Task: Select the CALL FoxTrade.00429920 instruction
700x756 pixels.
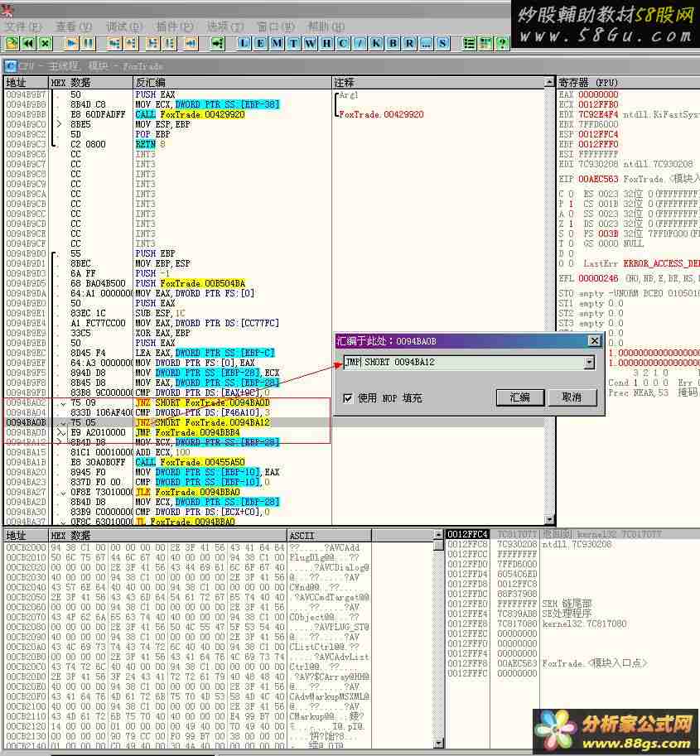Action: click(190, 114)
